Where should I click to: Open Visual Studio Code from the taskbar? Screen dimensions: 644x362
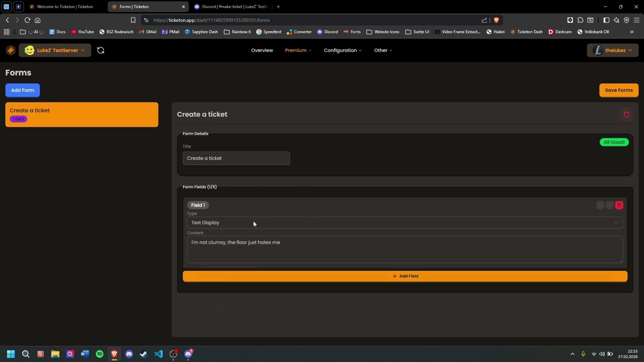pyautogui.click(x=158, y=354)
